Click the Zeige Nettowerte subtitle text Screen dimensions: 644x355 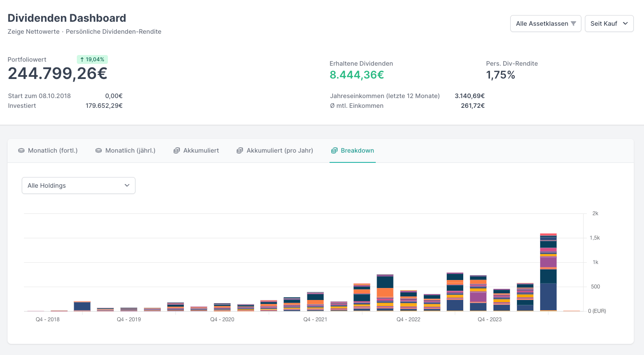pyautogui.click(x=33, y=32)
